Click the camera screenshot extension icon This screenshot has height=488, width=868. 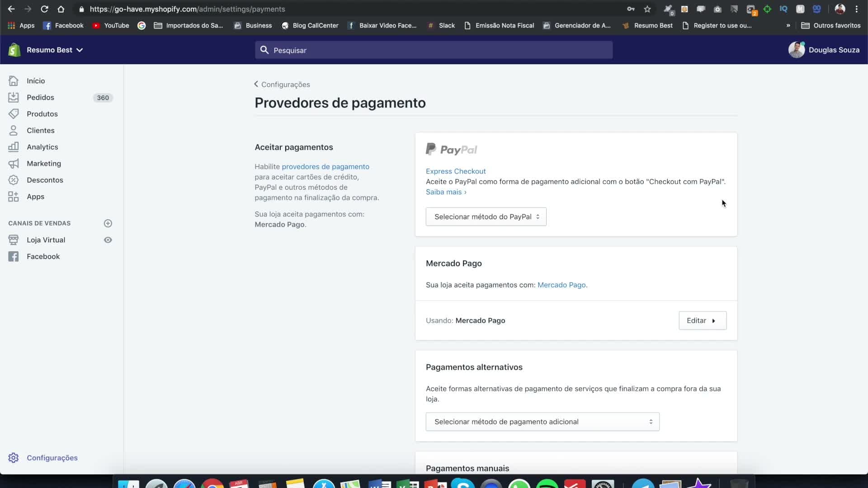pos(717,9)
